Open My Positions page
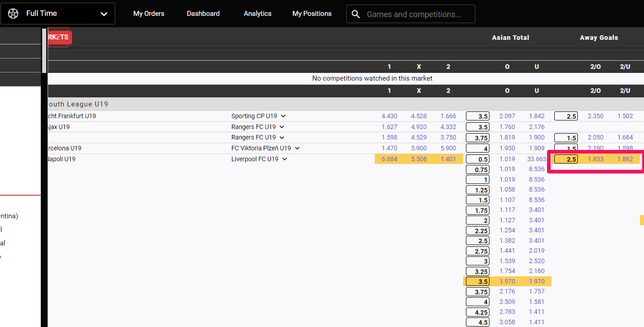Viewport: 644px width, 327px height. [312, 14]
